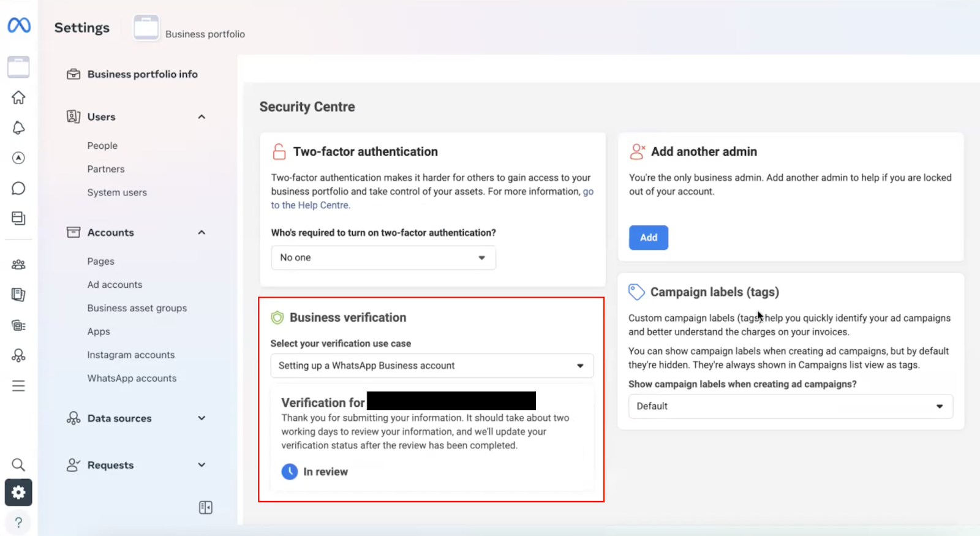Open the verification use case dropdown
The width and height of the screenshot is (980, 536).
[x=432, y=366]
